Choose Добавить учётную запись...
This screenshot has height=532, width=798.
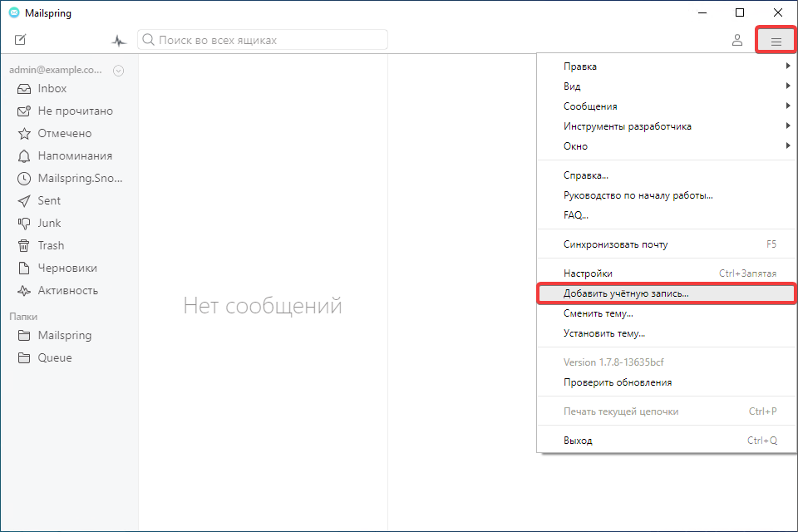coord(667,293)
